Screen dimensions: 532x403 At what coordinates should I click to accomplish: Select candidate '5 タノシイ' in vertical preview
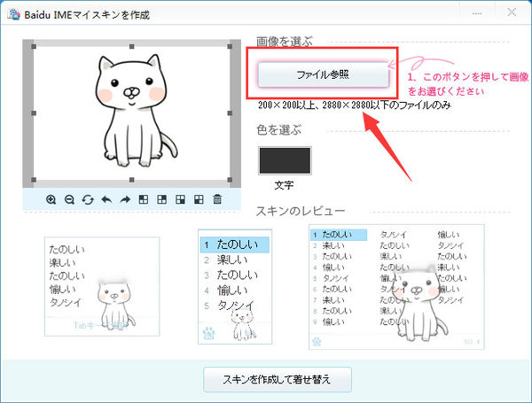[x=230, y=306]
